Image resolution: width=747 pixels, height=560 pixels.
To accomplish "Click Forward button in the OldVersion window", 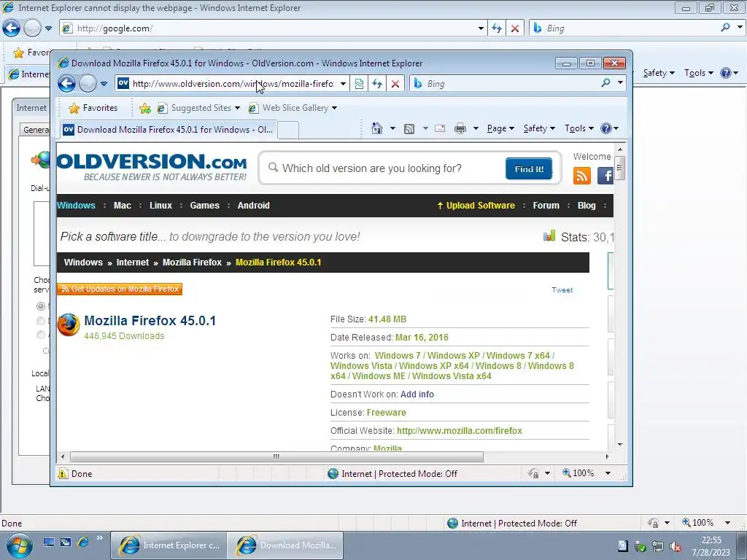I will (88, 84).
